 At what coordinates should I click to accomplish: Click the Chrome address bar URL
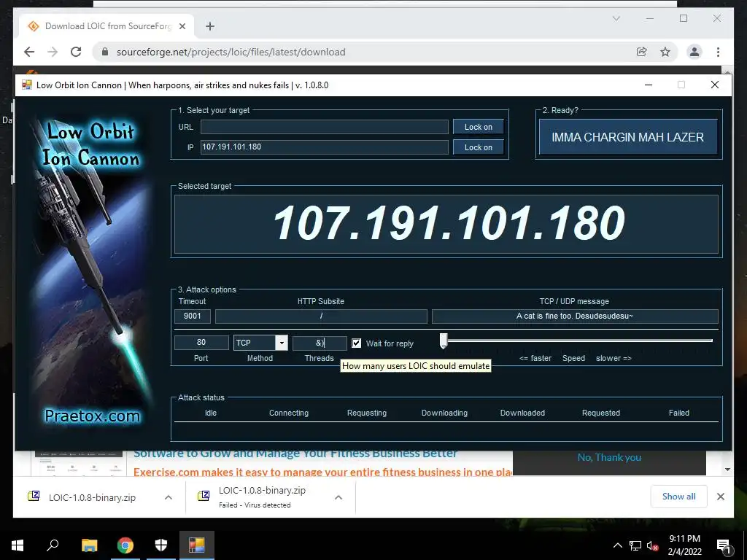coord(231,52)
